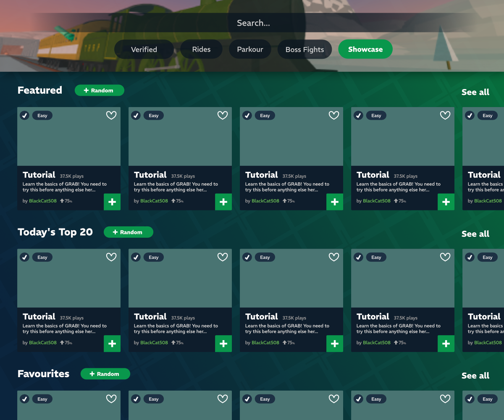Click the plus icon on third Featured card
Viewport: 504px width, 420px height.
(x=335, y=202)
